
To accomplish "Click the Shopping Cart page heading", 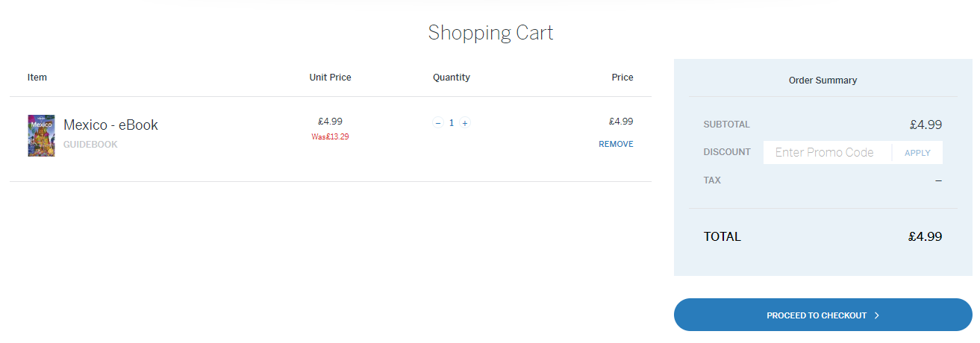I will coord(490,33).
